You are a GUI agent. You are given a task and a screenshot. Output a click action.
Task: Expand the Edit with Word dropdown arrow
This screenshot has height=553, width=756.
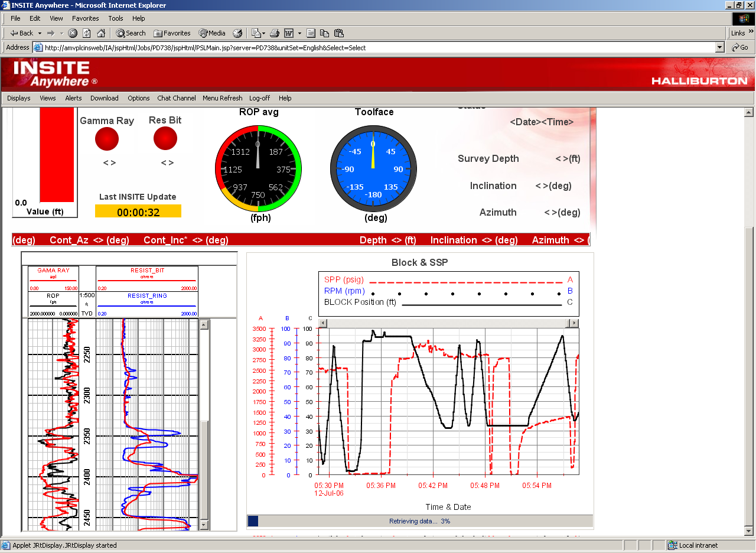click(299, 33)
